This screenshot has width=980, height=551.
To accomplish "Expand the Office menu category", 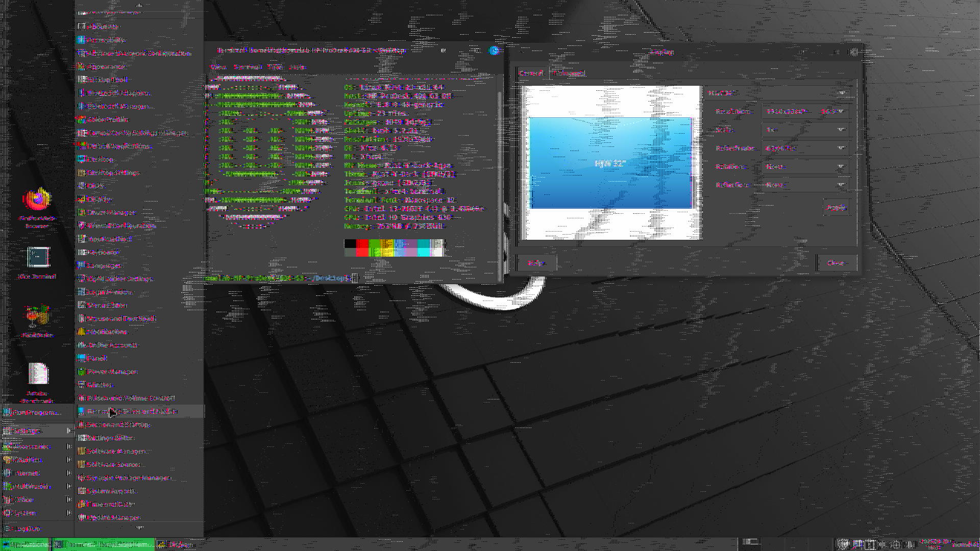I will pyautogui.click(x=37, y=499).
